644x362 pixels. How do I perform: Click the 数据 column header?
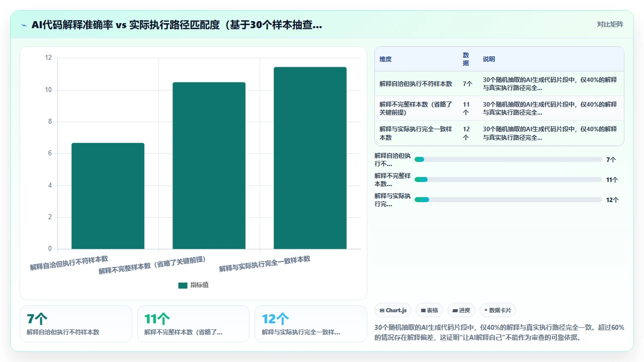coord(466,59)
